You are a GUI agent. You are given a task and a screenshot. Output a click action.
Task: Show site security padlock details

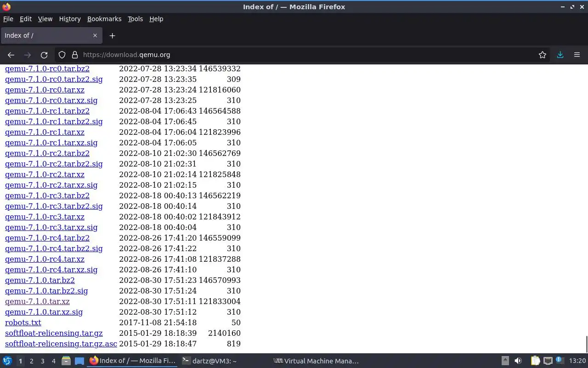75,55
